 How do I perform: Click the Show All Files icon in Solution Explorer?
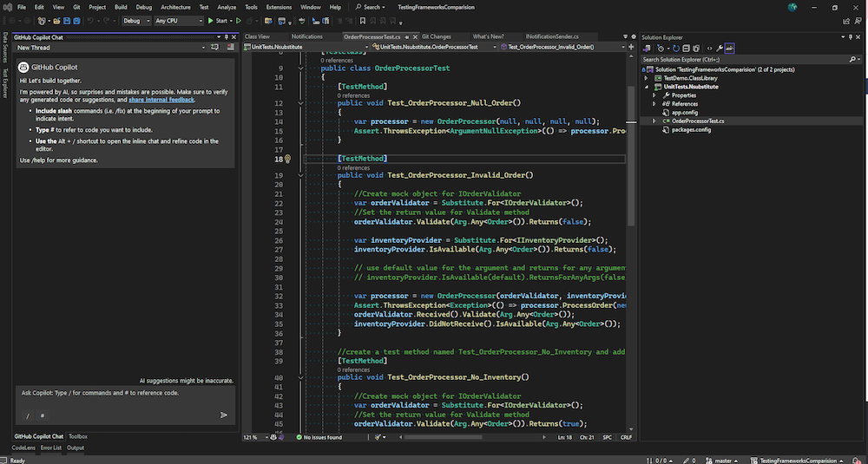(696, 48)
